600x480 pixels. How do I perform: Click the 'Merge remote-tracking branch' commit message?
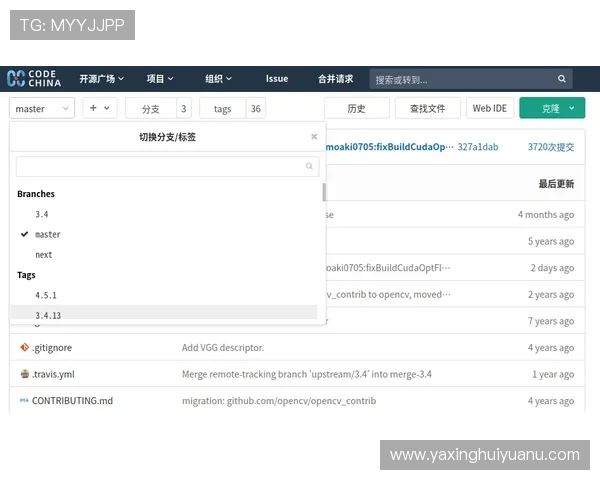coord(307,374)
